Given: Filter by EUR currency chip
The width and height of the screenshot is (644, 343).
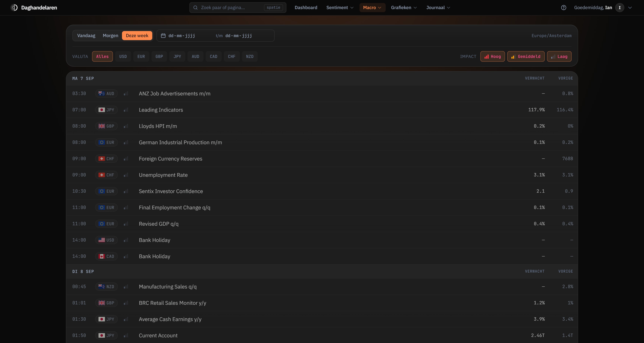Looking at the screenshot, I should (x=141, y=56).
